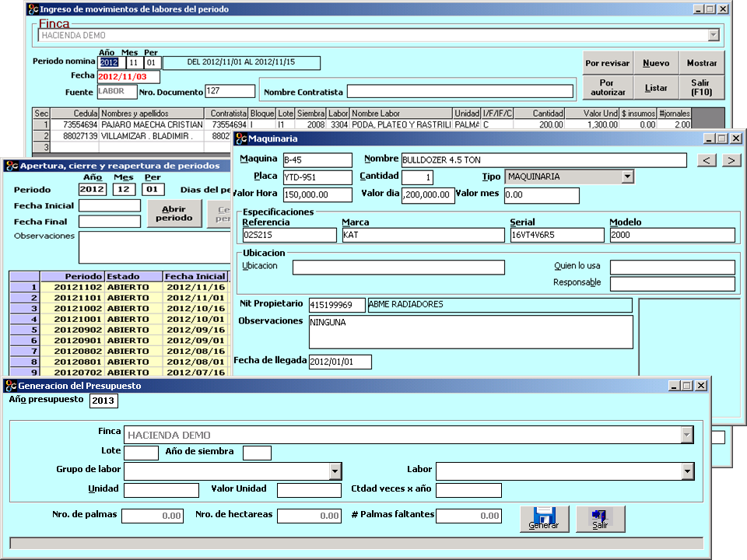Click the Listar button
Viewport: 747px width, 560px height.
(656, 88)
